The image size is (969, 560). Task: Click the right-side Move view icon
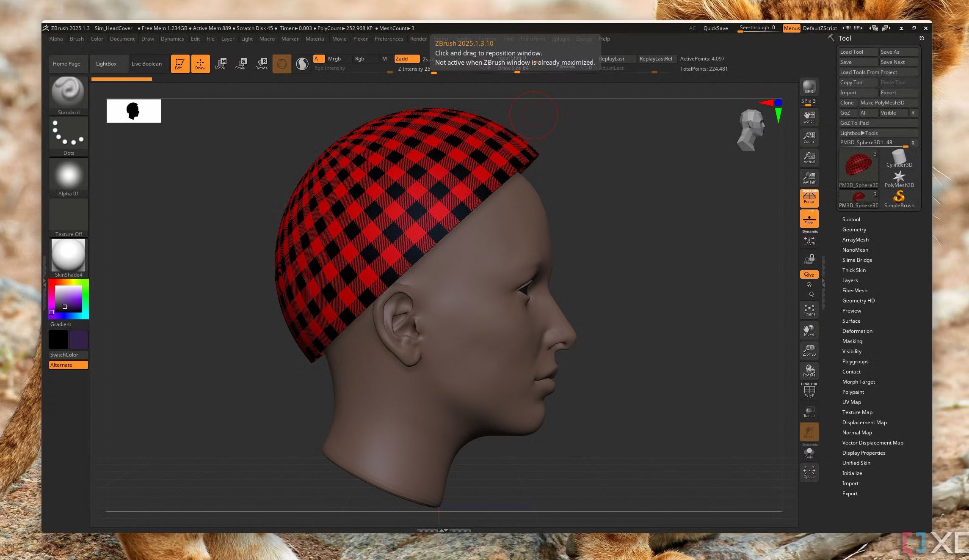tap(809, 330)
